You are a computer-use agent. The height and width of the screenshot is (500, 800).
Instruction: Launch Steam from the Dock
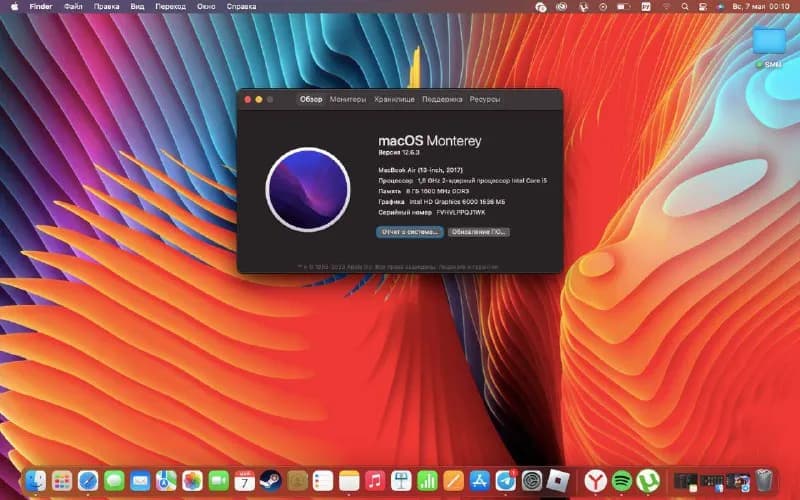(270, 481)
